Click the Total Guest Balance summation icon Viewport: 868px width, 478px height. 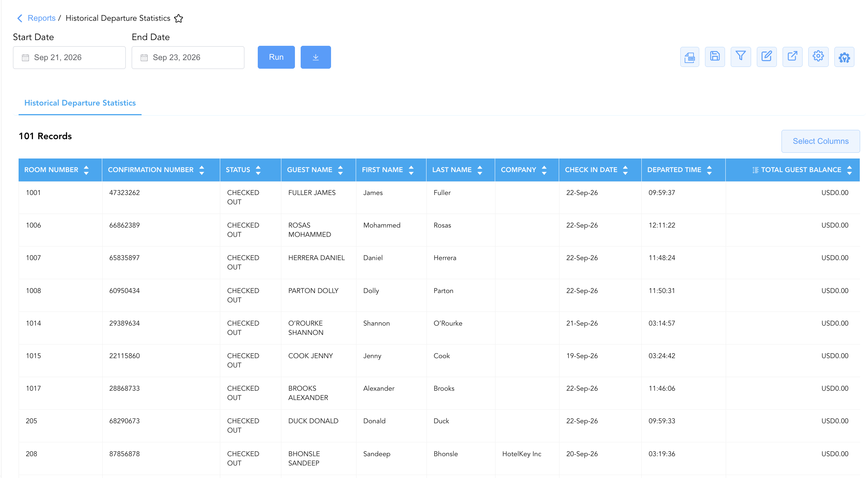pos(755,170)
